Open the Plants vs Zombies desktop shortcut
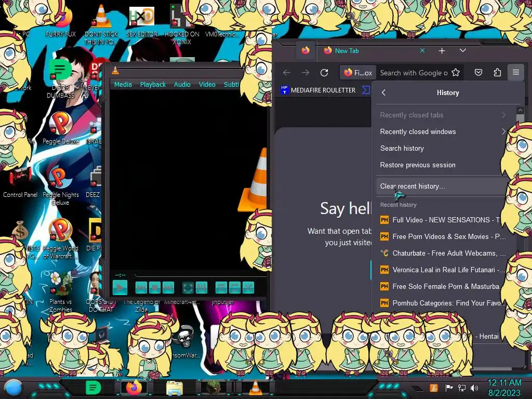Image resolution: width=532 pixels, height=399 pixels. 60,292
